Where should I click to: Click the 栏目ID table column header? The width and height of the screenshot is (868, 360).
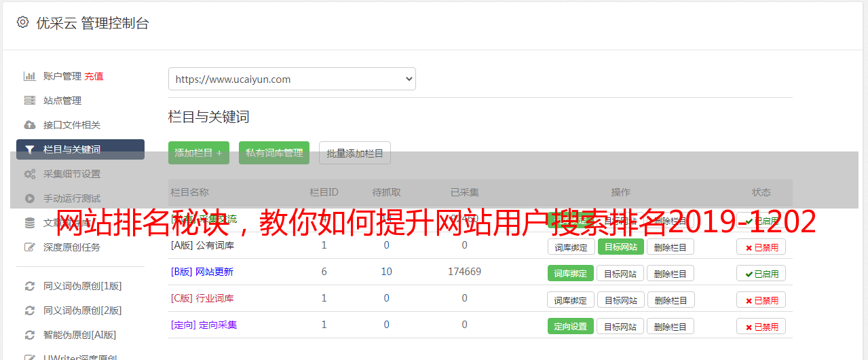[324, 192]
